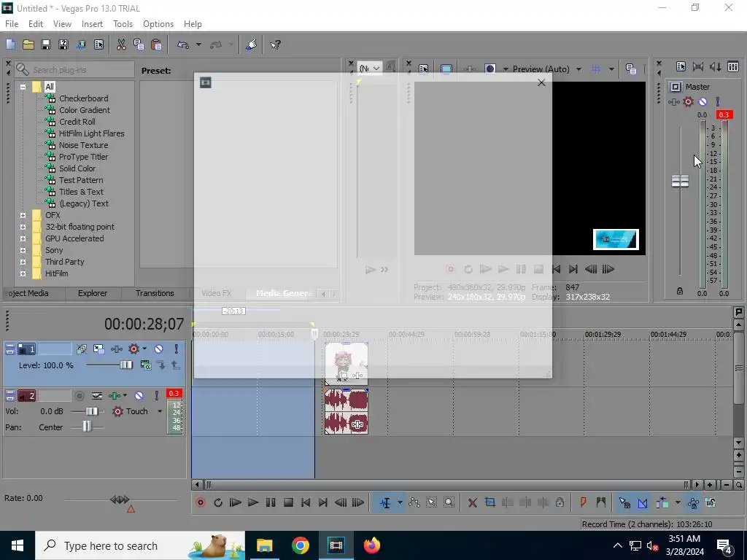Select the Titles & Text generator
The height and width of the screenshot is (560, 747).
point(81,192)
